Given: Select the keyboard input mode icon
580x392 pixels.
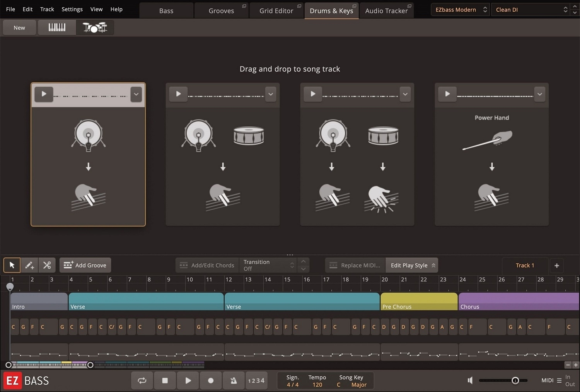Looking at the screenshot, I should click(x=57, y=27).
